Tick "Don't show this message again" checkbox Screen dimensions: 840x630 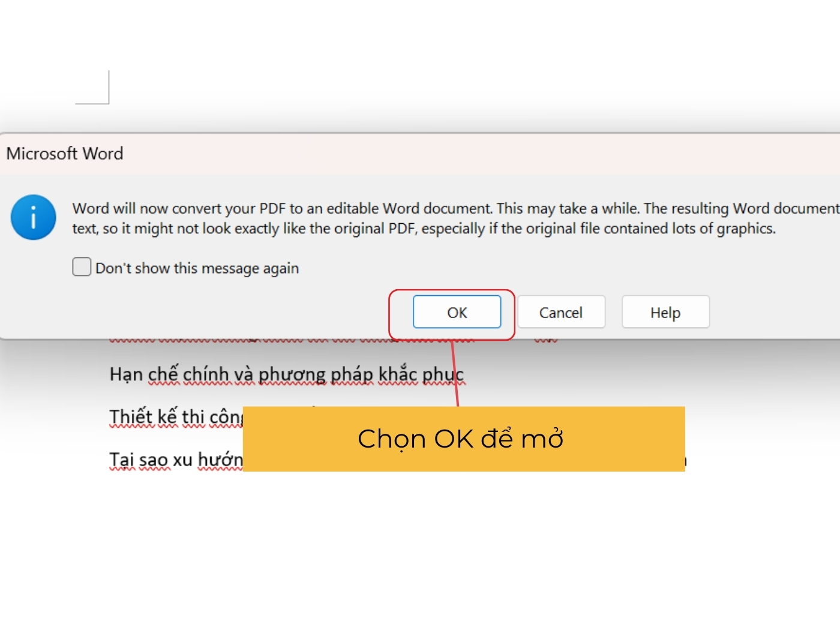click(x=82, y=267)
